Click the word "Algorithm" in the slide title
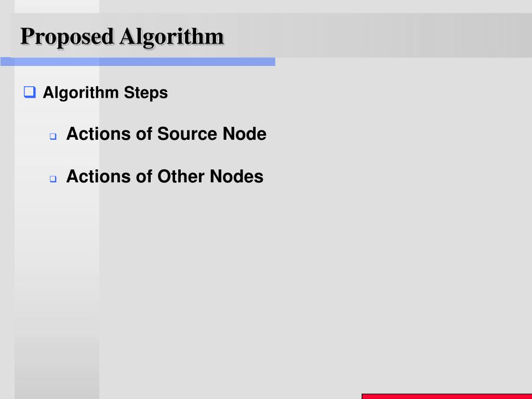532x399 pixels. pyautogui.click(x=172, y=37)
